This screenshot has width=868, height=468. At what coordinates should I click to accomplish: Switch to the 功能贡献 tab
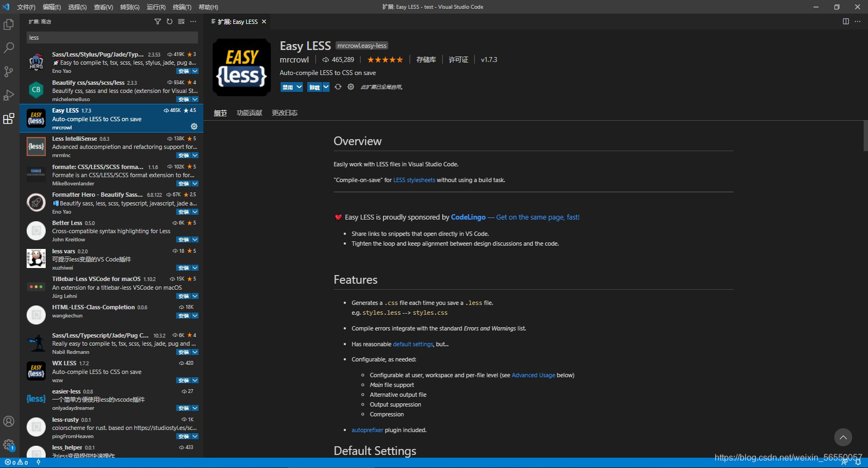(x=249, y=113)
